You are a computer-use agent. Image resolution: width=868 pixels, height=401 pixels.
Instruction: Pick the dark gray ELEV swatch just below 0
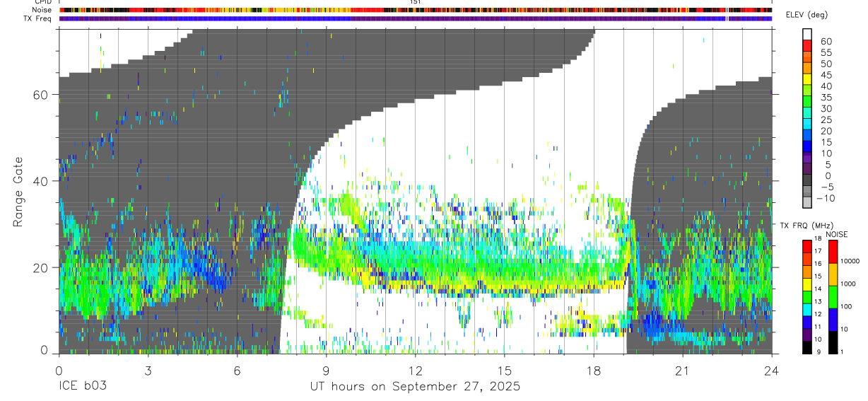[807, 181]
